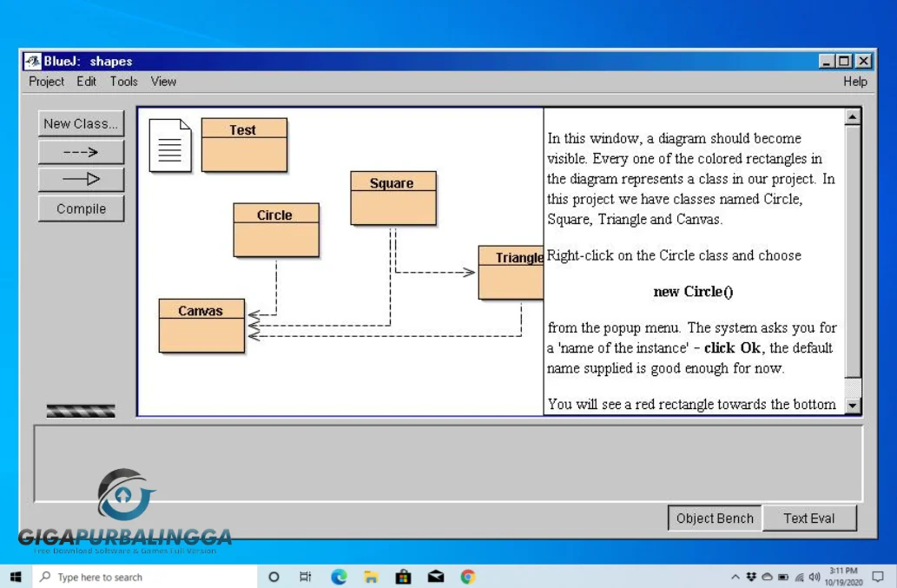Expand the Tools menu
897x588 pixels.
123,81
